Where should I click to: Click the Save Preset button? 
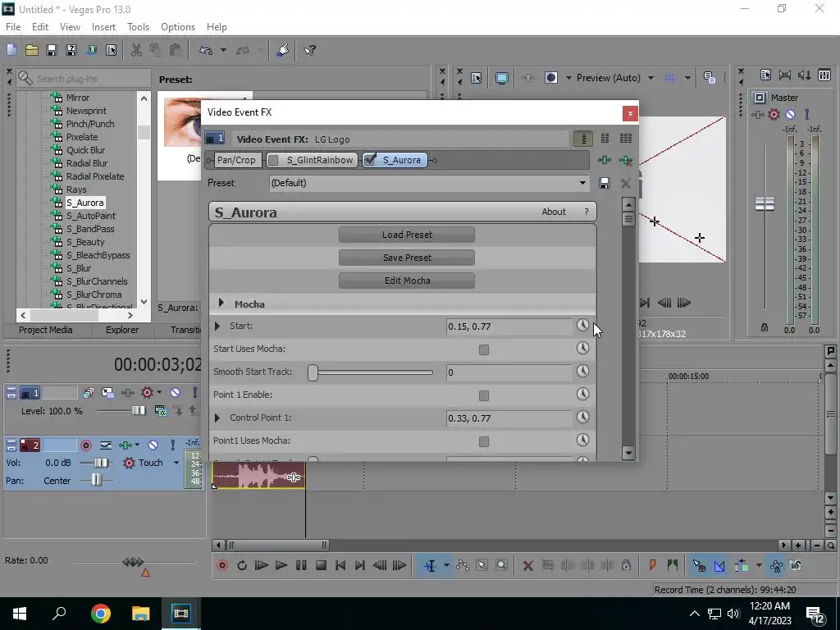407,258
